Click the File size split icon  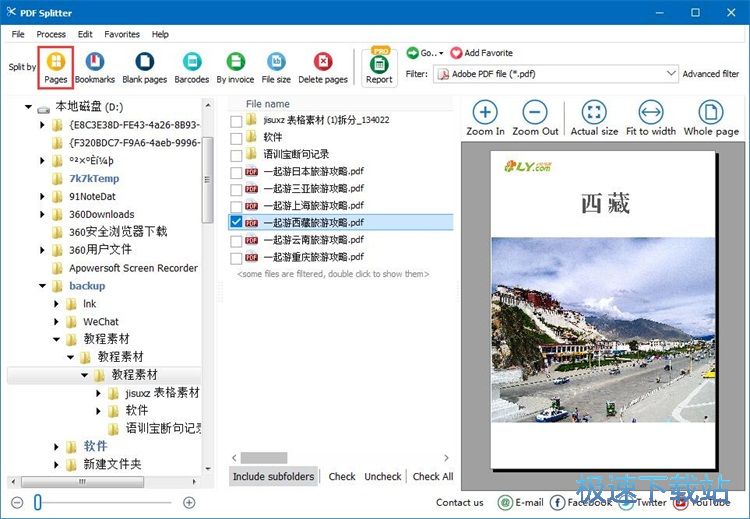point(276,62)
